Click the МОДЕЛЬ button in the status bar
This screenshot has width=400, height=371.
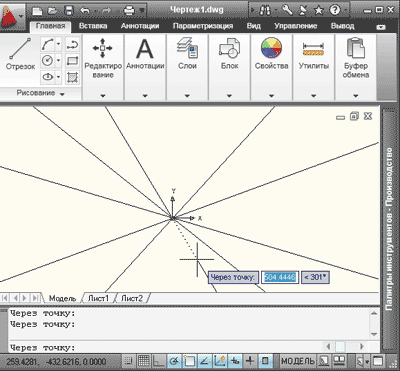(x=297, y=361)
